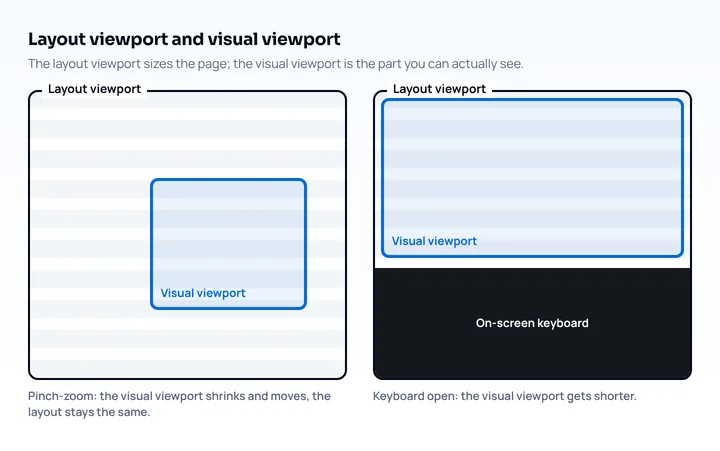Image resolution: width=720 pixels, height=451 pixels.
Task: Click the "Keyboard open" caption under the right diagram
Action: click(505, 396)
